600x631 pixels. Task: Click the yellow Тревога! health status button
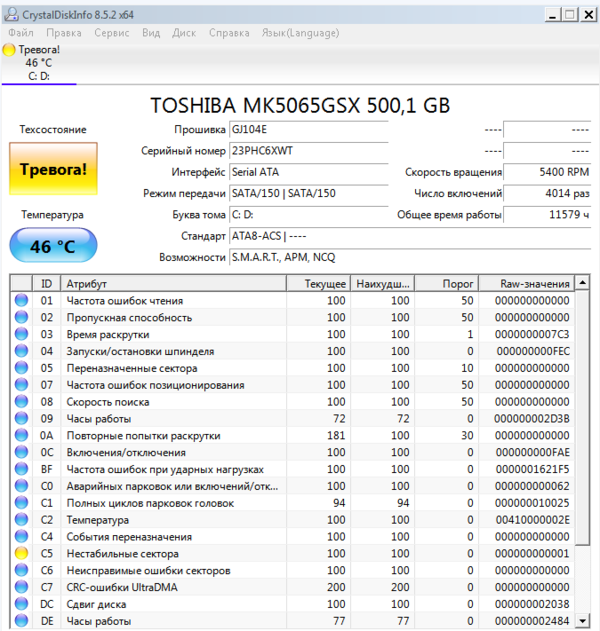[53, 168]
